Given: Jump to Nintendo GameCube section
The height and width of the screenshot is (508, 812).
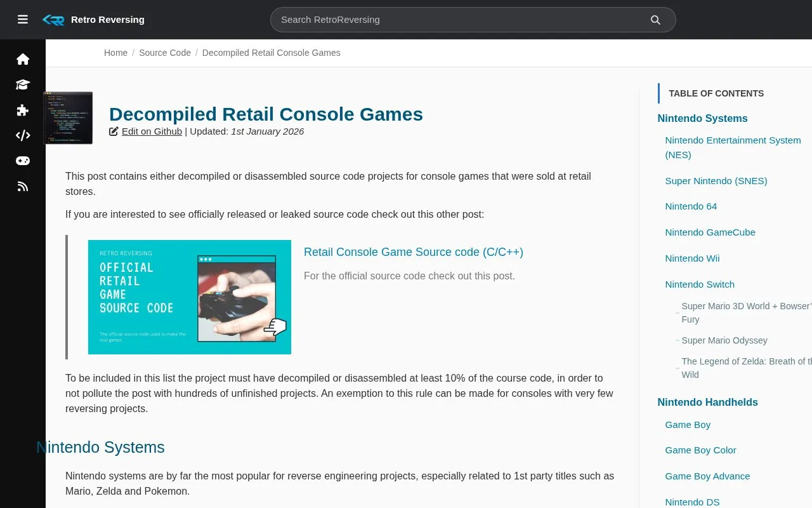Looking at the screenshot, I should point(710,232).
